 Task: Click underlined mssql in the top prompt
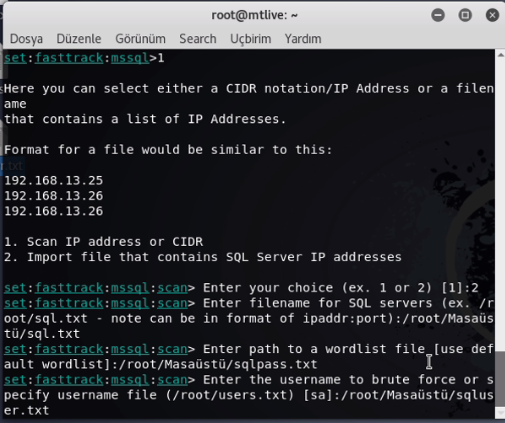(x=130, y=58)
